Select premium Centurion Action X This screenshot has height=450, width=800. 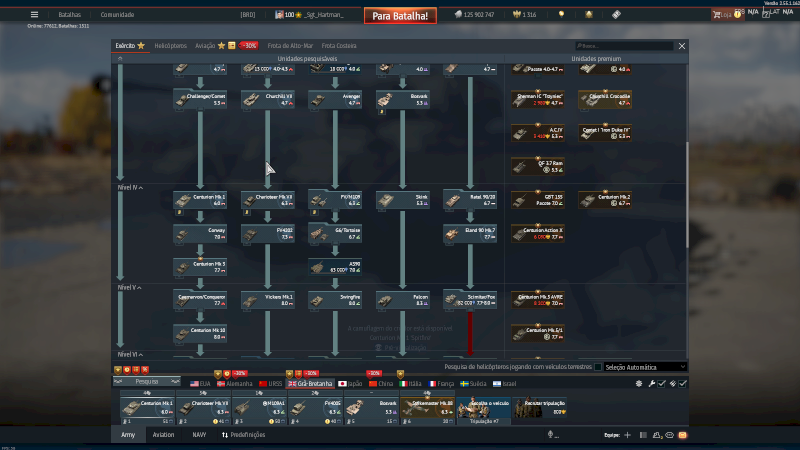pyautogui.click(x=538, y=233)
